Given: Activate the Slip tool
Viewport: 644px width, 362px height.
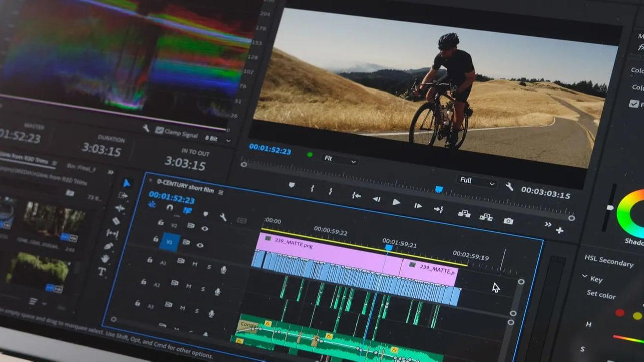Looking at the screenshot, I should (x=112, y=234).
